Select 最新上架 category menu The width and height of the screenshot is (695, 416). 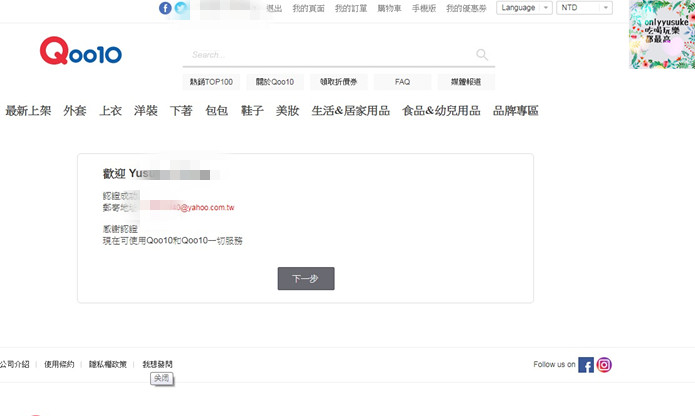[x=28, y=111]
